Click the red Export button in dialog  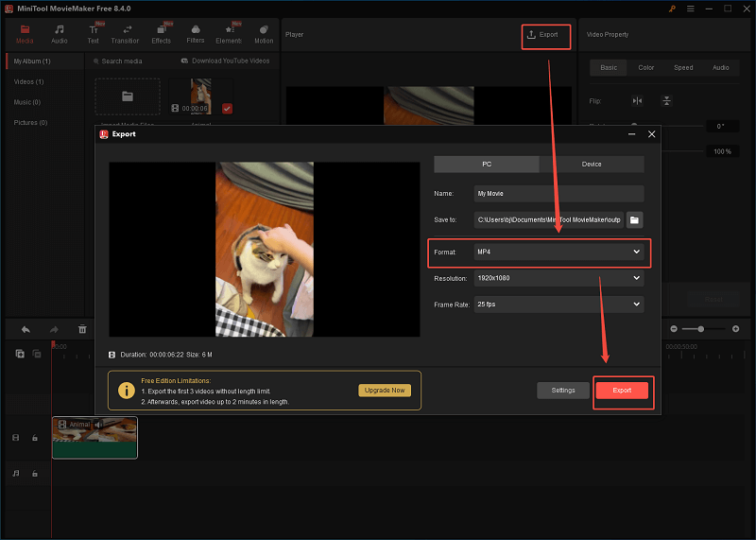pyautogui.click(x=622, y=391)
